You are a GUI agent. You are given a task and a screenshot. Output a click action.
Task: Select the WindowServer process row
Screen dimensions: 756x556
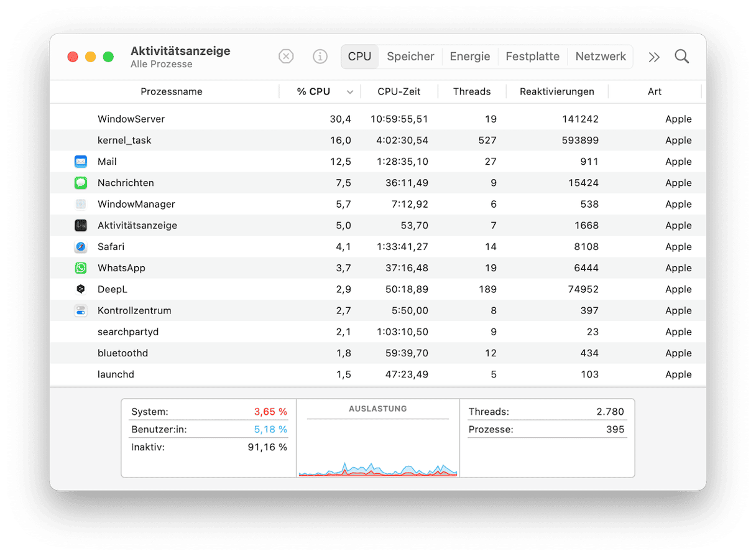(378, 119)
